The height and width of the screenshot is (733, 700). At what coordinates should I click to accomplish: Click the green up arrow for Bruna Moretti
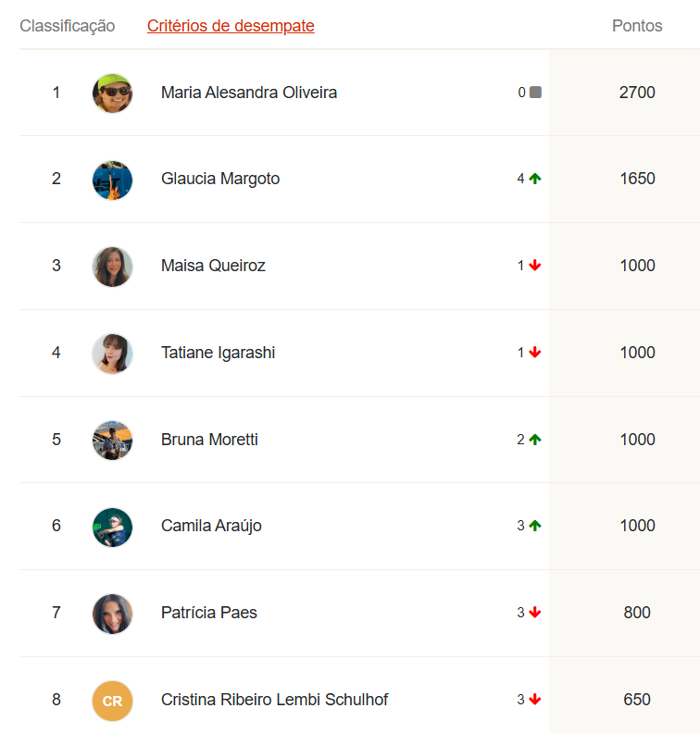click(535, 440)
